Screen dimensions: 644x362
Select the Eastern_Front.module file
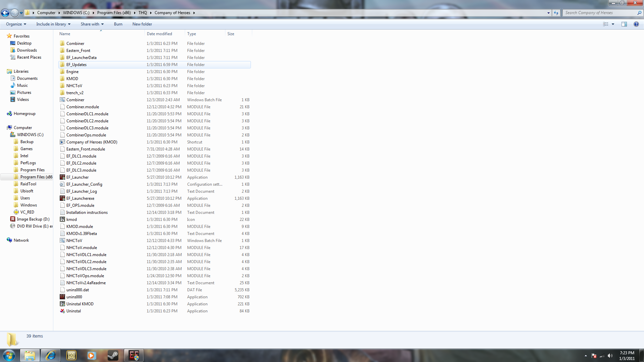pos(86,149)
